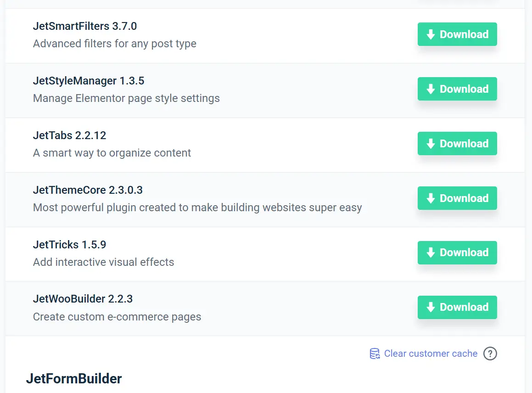Click the download arrow icon for JetTricks
532x393 pixels.
click(x=431, y=253)
